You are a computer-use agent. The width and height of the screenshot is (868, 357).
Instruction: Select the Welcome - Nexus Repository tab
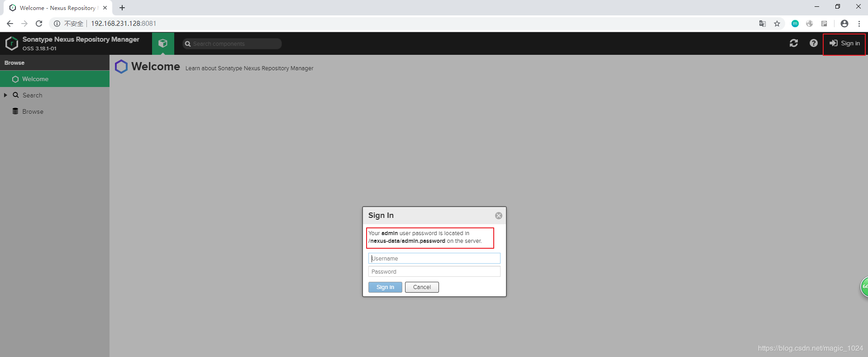pos(59,8)
